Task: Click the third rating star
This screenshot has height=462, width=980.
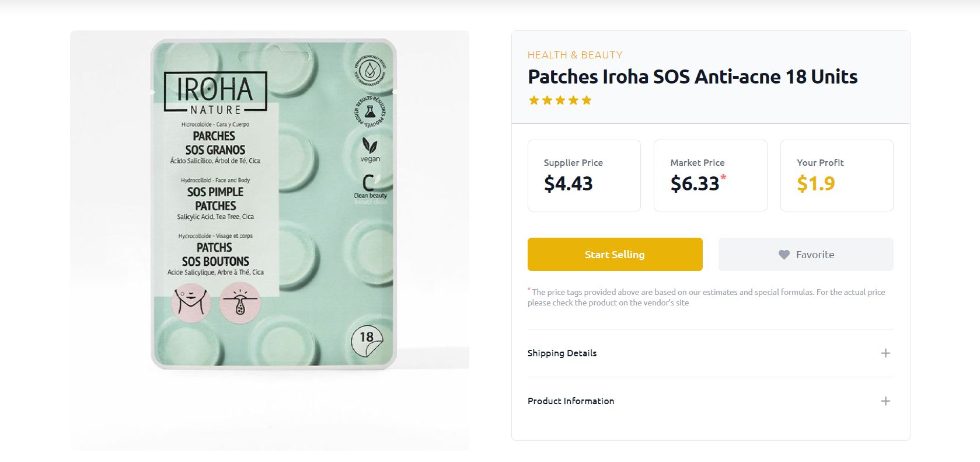Action: point(560,100)
